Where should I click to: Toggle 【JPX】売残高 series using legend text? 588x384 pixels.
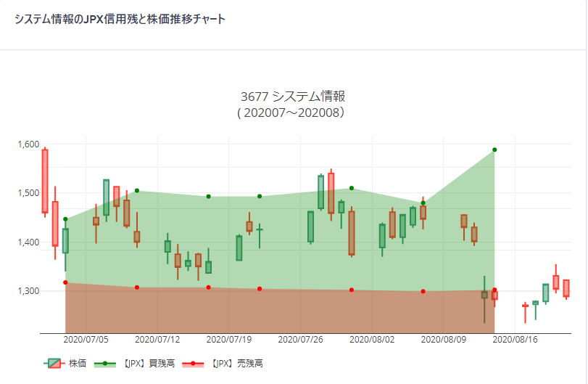234,363
